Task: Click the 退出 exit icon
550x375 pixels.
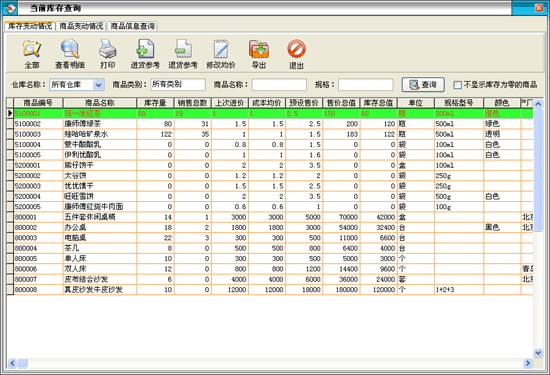Action: [x=296, y=49]
